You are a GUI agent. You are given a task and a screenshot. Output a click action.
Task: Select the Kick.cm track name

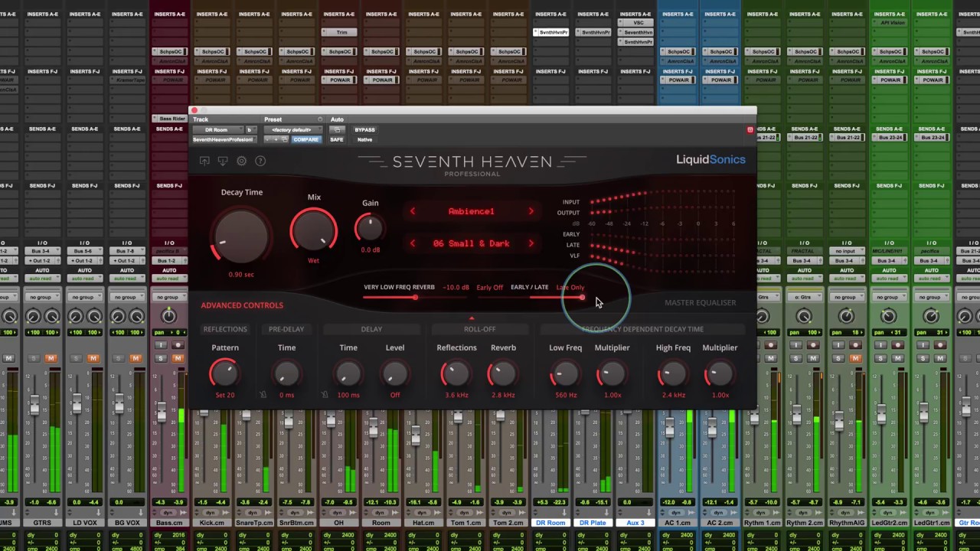pyautogui.click(x=212, y=523)
